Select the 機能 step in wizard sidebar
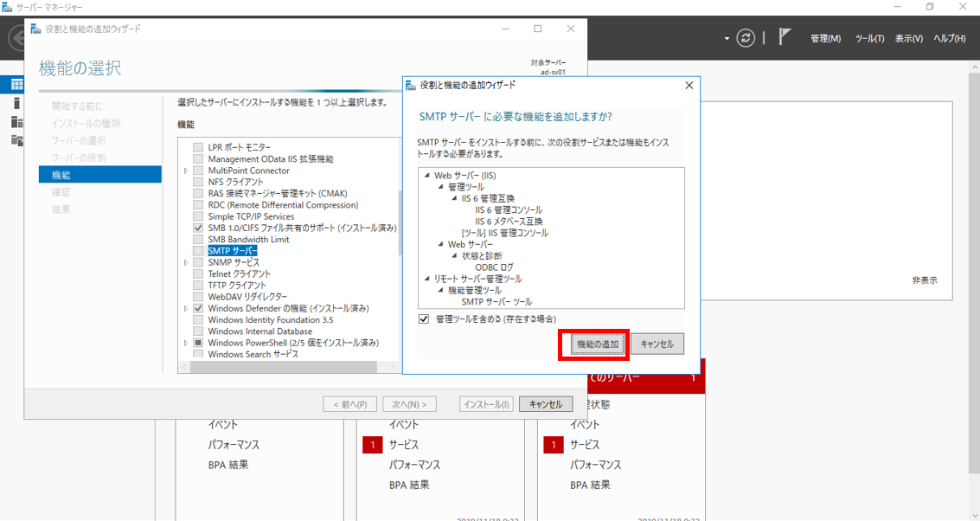This screenshot has width=980, height=521. (100, 175)
